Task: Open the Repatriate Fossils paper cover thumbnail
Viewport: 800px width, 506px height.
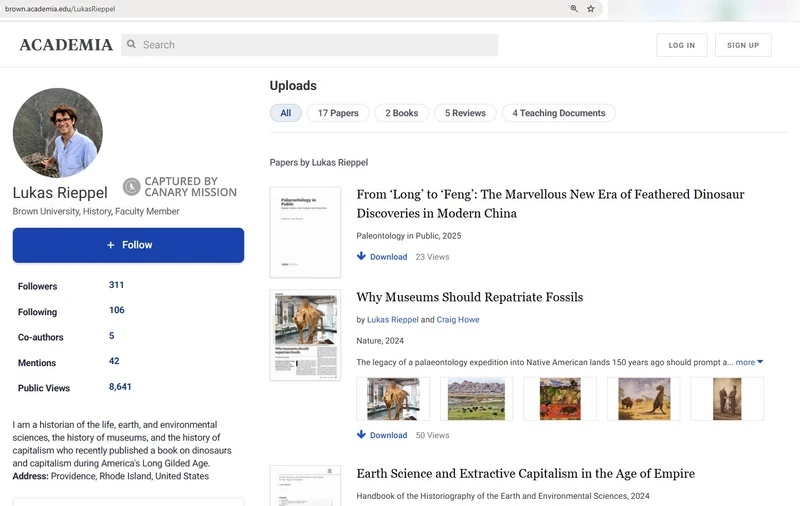Action: (x=305, y=335)
